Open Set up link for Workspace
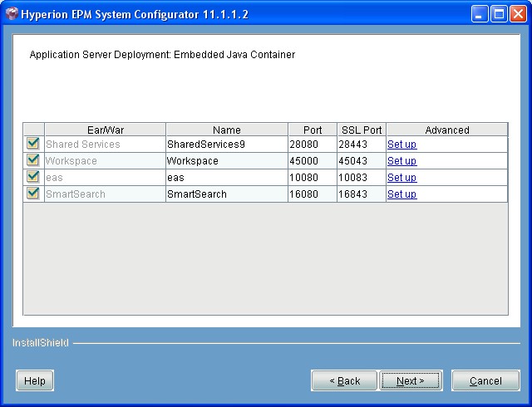This screenshot has height=407, width=532. click(x=401, y=161)
